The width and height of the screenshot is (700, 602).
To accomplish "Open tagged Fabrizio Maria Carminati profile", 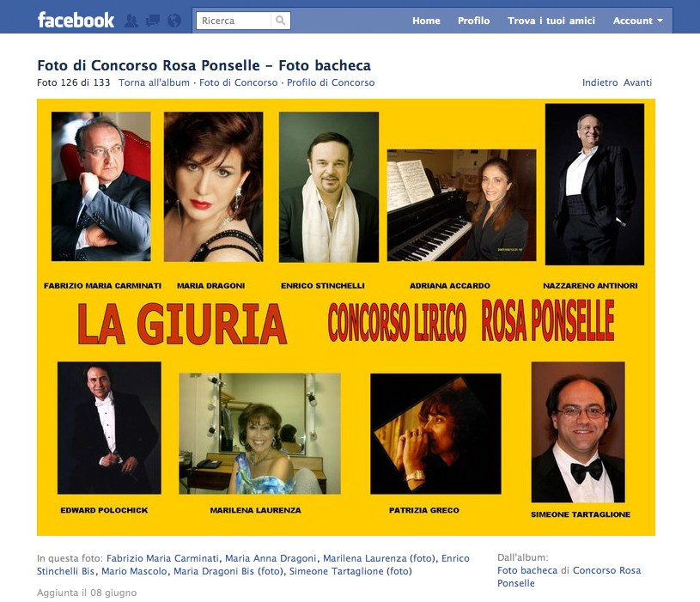I will [x=162, y=558].
